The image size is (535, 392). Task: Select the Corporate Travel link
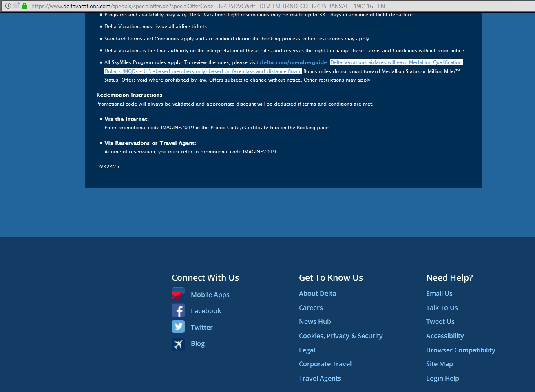pos(325,364)
